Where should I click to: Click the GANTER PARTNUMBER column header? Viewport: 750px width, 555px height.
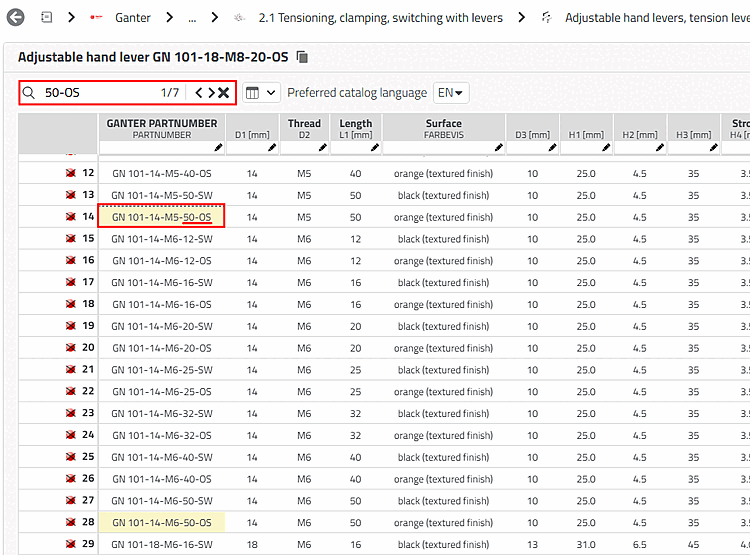pyautogui.click(x=162, y=128)
